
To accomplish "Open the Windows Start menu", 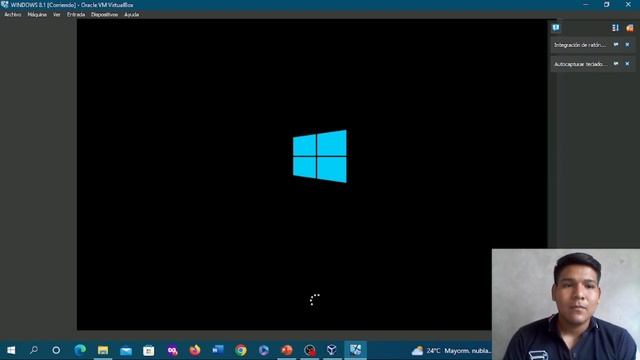I will pos(11,350).
